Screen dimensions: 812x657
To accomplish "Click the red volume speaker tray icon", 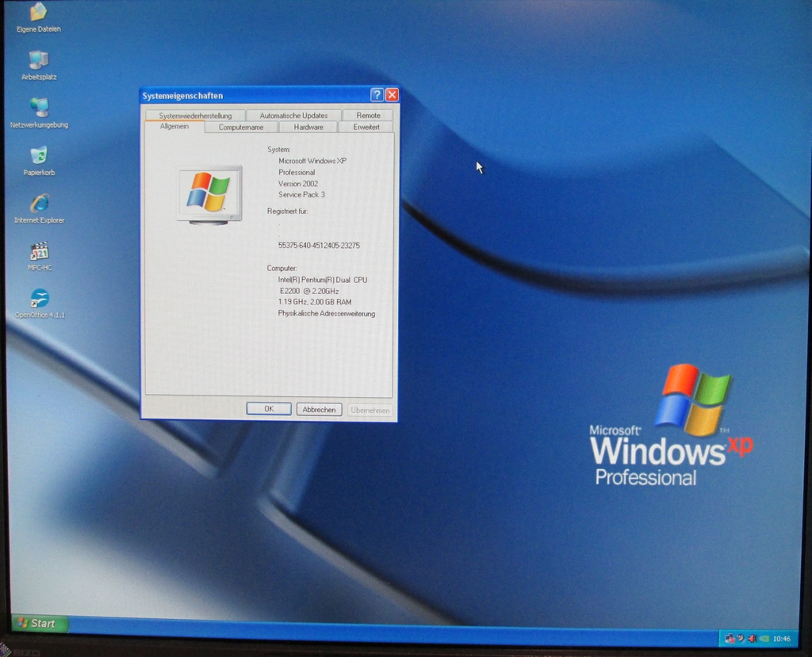I will pos(752,639).
